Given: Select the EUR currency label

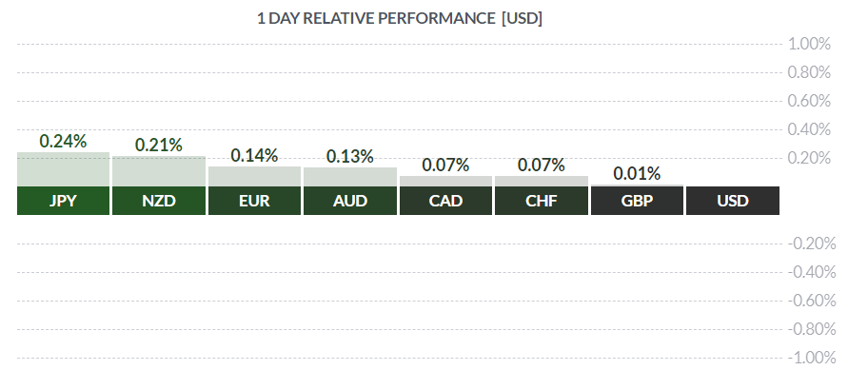Looking at the screenshot, I should (x=255, y=201).
